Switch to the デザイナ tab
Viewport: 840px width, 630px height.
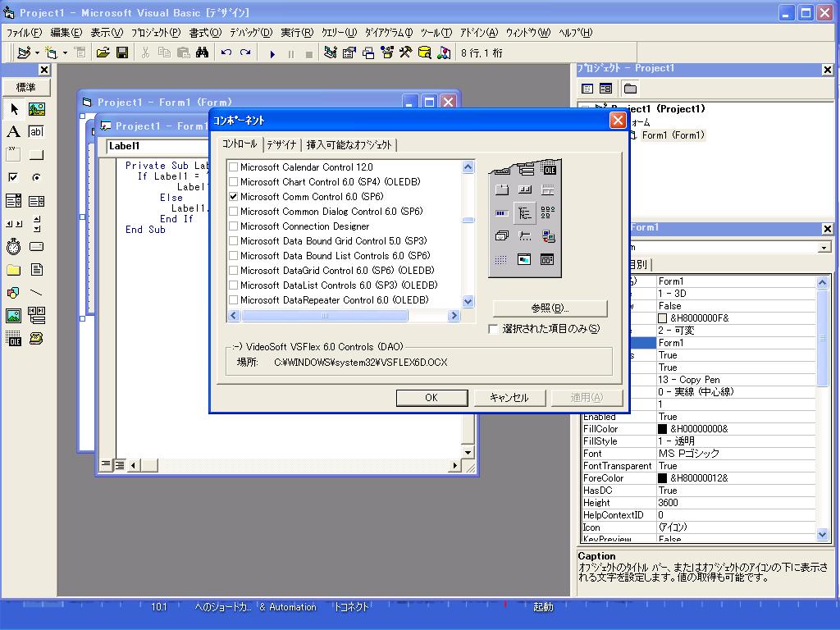coord(282,144)
